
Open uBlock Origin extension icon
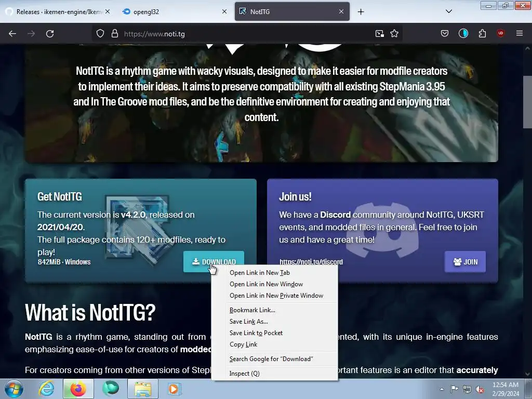point(500,33)
